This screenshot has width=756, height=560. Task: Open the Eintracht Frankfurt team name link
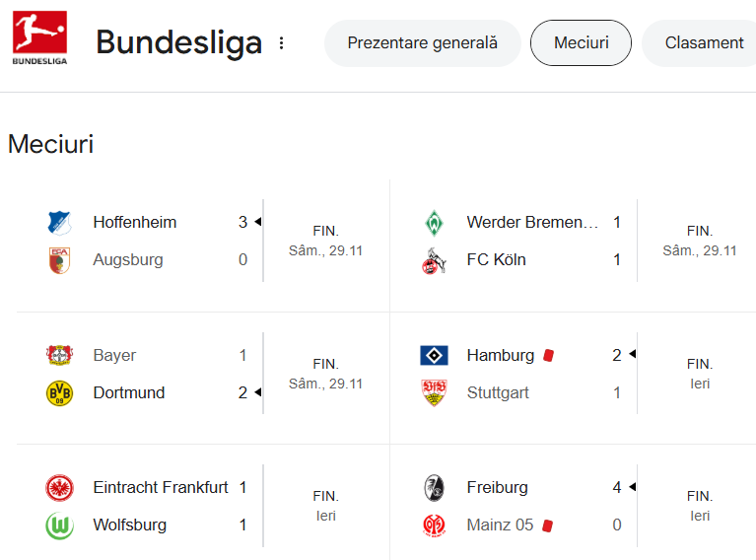click(x=161, y=488)
